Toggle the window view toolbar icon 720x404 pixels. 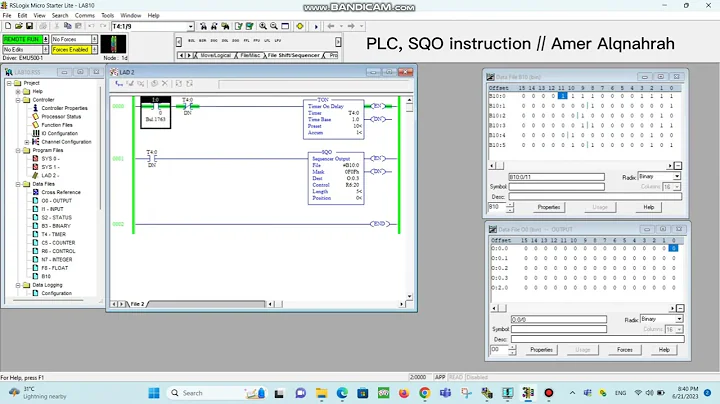pos(285,26)
